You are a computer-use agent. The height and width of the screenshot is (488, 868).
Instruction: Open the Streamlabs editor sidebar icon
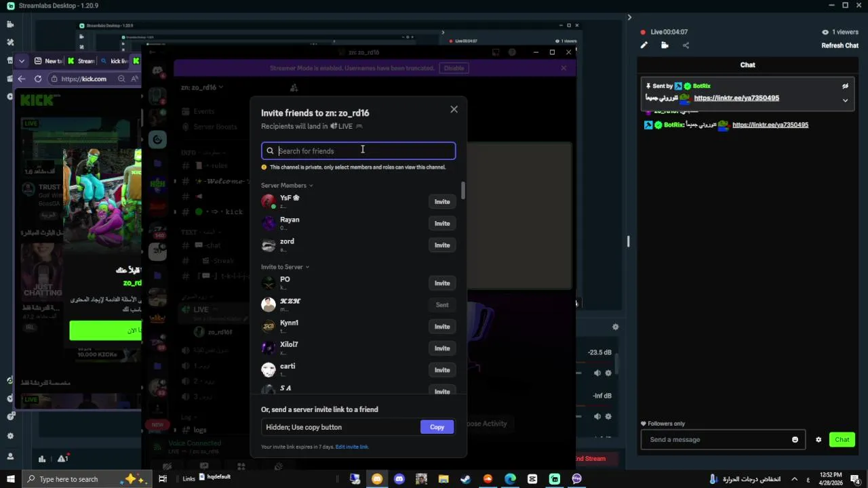click(10, 24)
